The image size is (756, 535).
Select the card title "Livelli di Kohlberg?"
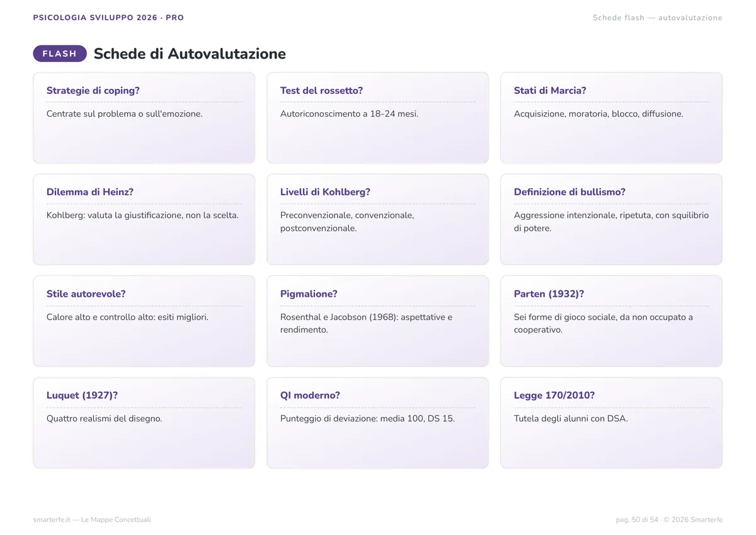point(325,192)
